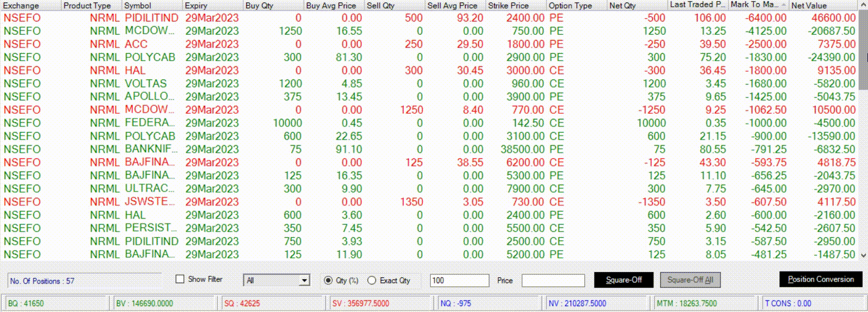Click mark to market value -1062.50
The height and width of the screenshot is (312, 868).
click(x=766, y=110)
